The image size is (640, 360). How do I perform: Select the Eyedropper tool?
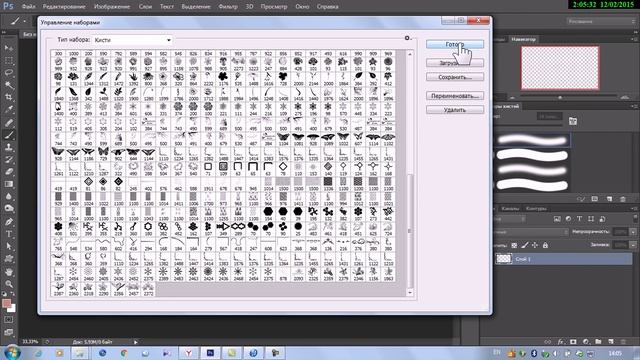(9, 109)
